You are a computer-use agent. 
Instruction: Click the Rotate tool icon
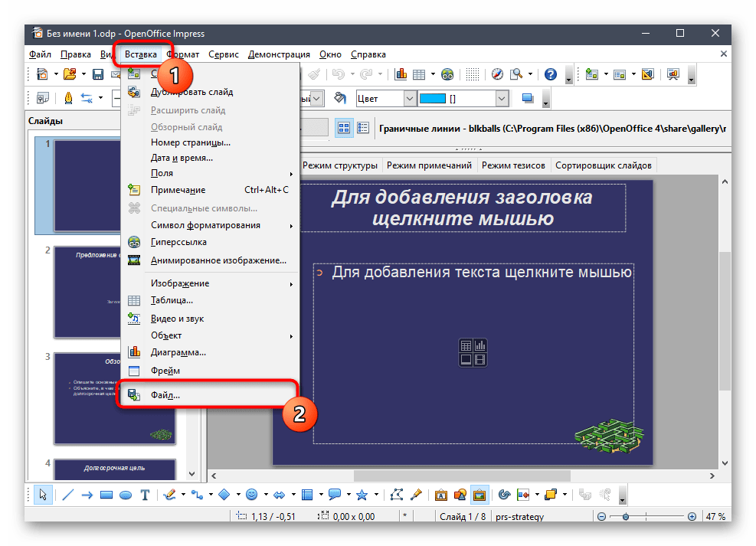[x=504, y=495]
